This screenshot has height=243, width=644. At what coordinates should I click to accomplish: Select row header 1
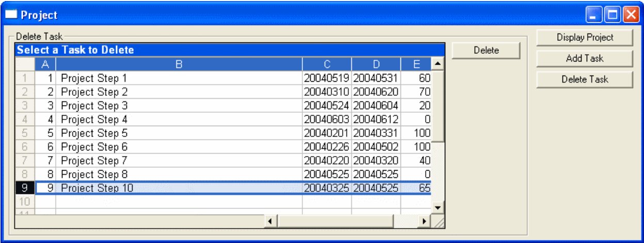coord(25,78)
